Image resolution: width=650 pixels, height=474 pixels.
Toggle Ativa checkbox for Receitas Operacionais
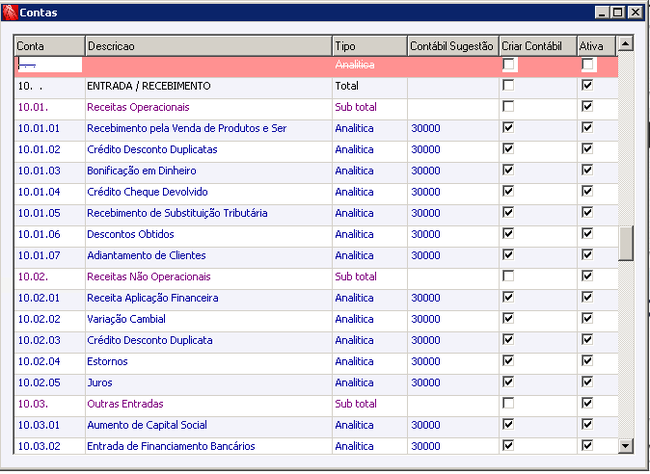(x=587, y=107)
